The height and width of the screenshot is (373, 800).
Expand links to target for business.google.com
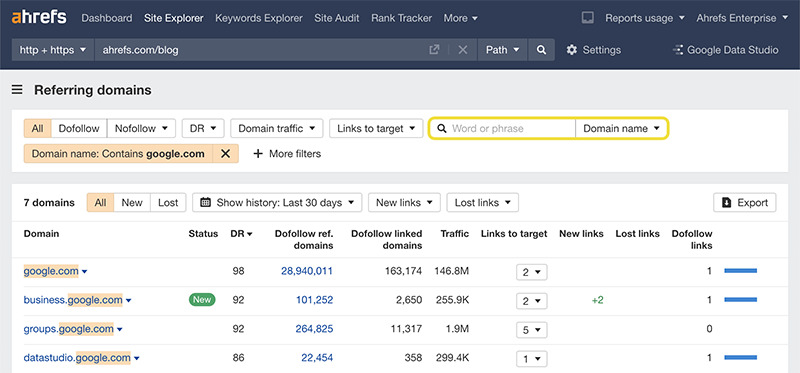532,301
